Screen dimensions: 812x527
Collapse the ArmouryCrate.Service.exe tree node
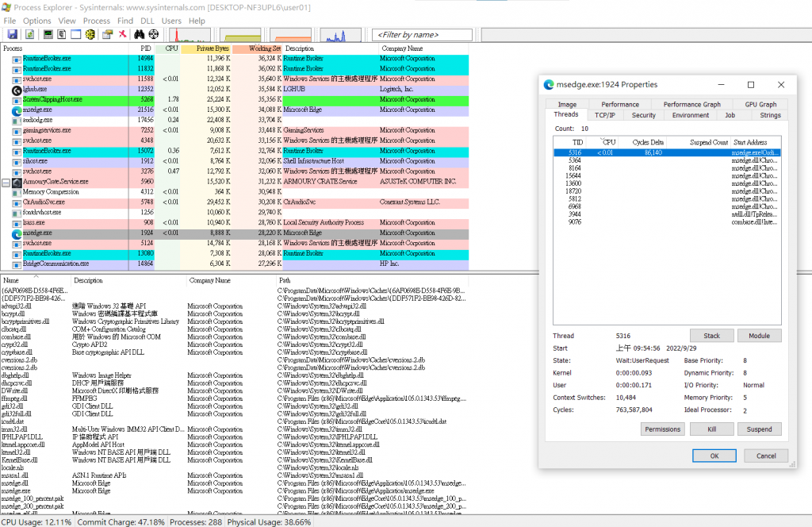point(6,183)
